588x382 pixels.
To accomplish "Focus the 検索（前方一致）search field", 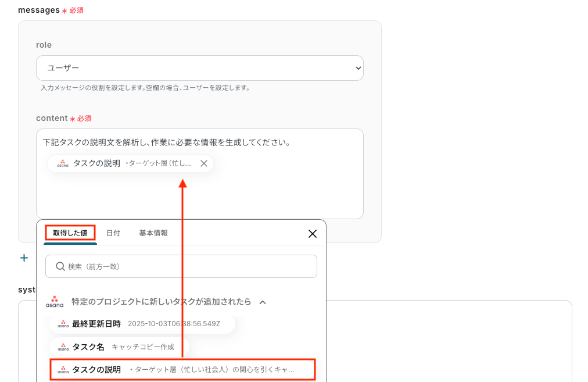I will (181, 266).
